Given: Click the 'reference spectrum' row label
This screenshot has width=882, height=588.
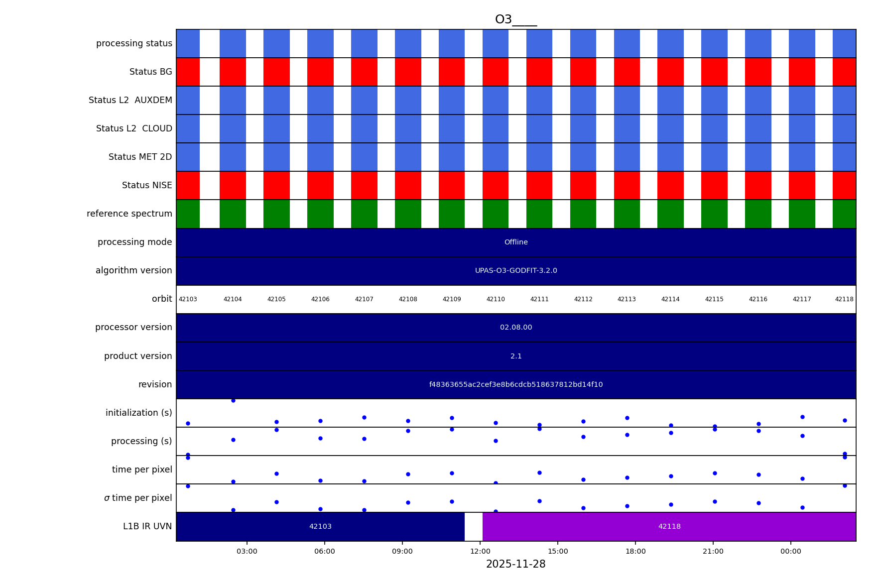Looking at the screenshot, I should pos(129,214).
